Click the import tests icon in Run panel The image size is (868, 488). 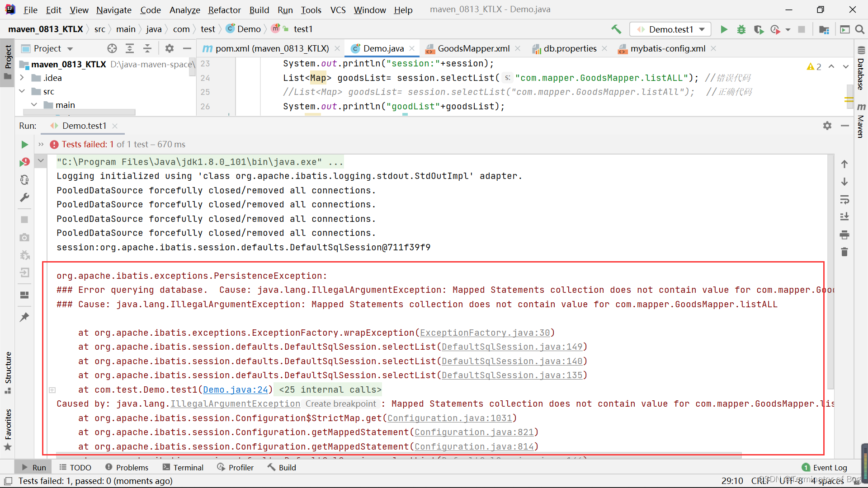click(x=24, y=273)
